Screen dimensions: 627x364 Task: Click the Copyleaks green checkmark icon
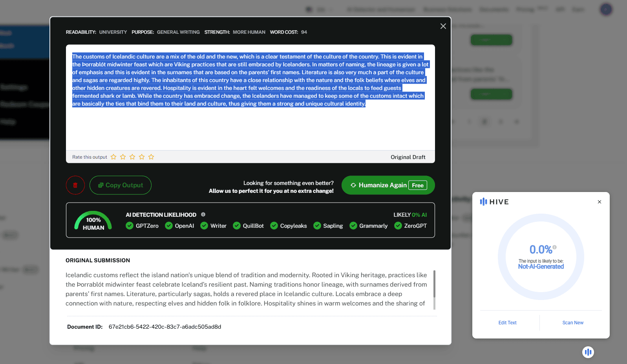click(x=274, y=226)
